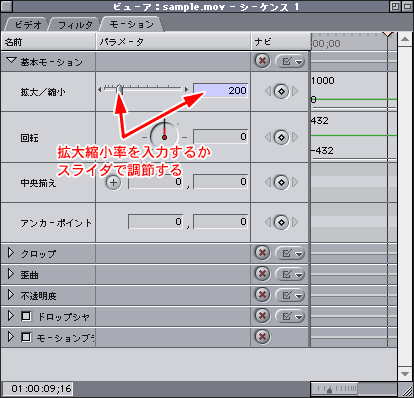This screenshot has width=414, height=398.
Task: Expand the クロップ section triangle
Action: [11, 253]
